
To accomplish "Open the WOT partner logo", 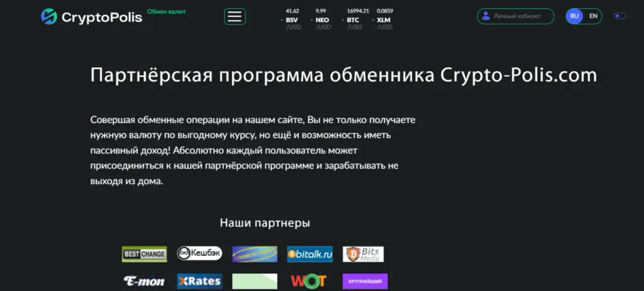I will point(308,281).
